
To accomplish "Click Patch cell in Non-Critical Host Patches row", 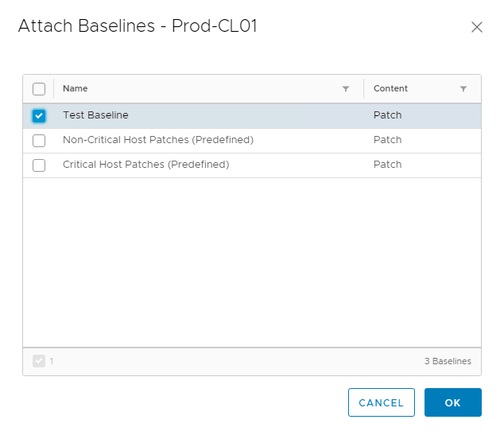I will (388, 140).
